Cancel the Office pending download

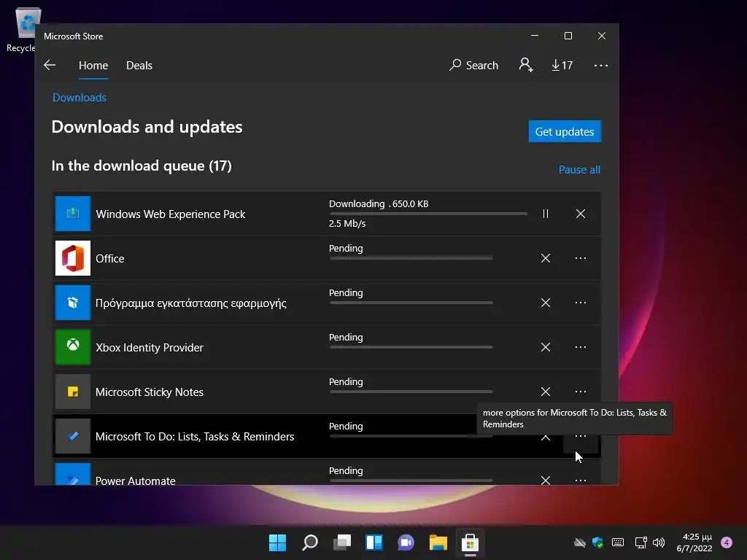pyautogui.click(x=546, y=258)
